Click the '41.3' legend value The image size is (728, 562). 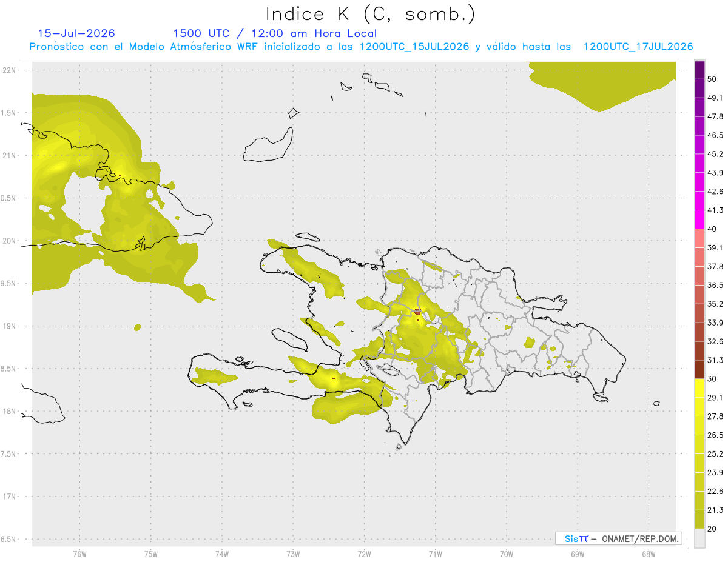click(715, 210)
